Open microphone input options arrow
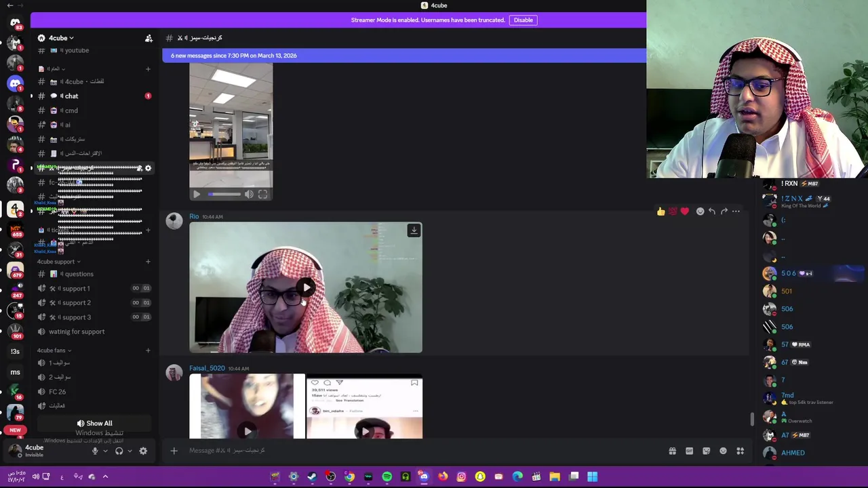Screen dimensions: 868x488 click(x=105, y=451)
